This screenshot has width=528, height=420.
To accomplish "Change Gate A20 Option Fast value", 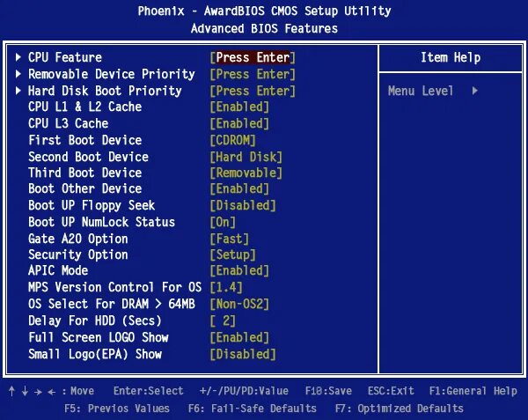I will [230, 239].
